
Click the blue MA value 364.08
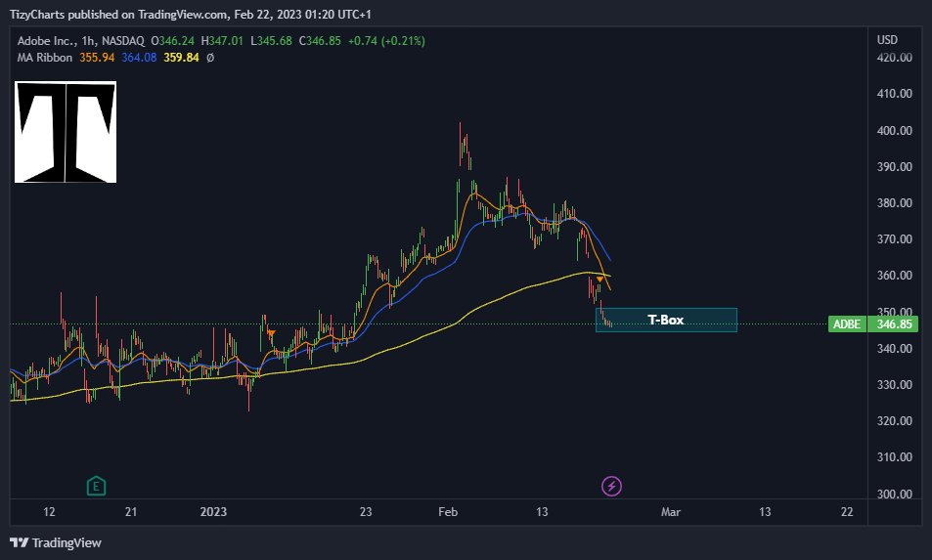coord(139,58)
